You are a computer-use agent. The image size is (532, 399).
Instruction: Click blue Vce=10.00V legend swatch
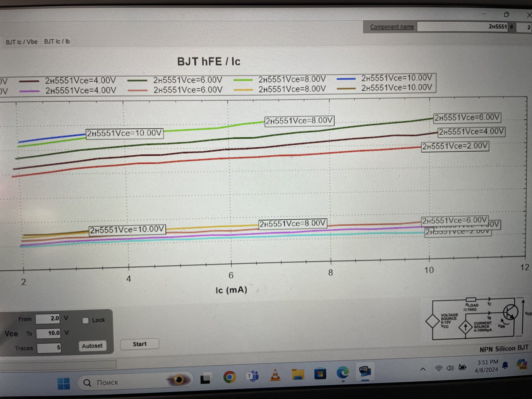(346, 79)
